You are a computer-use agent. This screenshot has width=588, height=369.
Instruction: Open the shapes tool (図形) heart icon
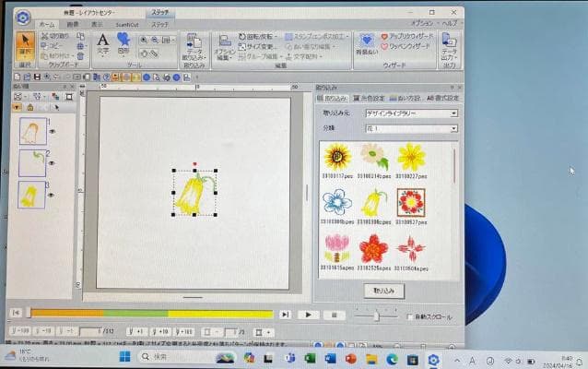coord(123,44)
